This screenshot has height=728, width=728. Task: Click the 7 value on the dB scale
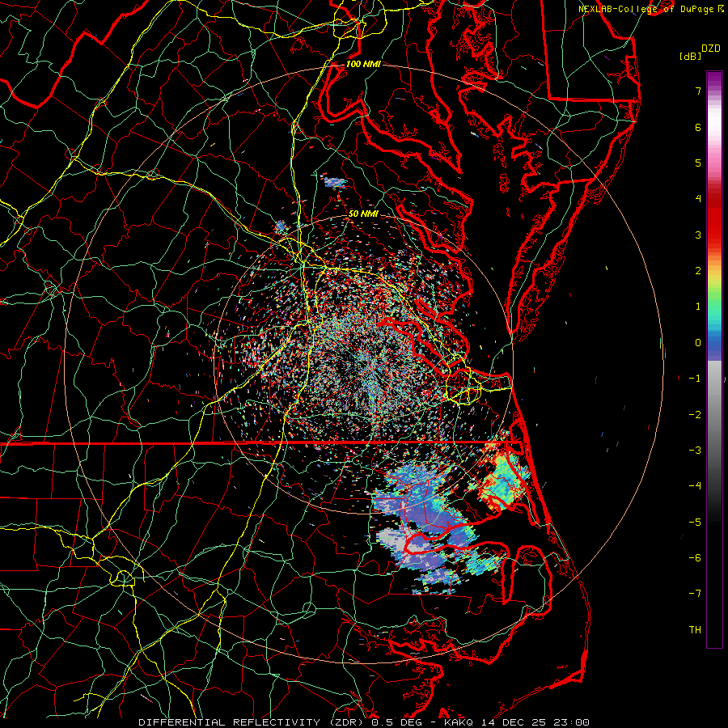tap(698, 91)
